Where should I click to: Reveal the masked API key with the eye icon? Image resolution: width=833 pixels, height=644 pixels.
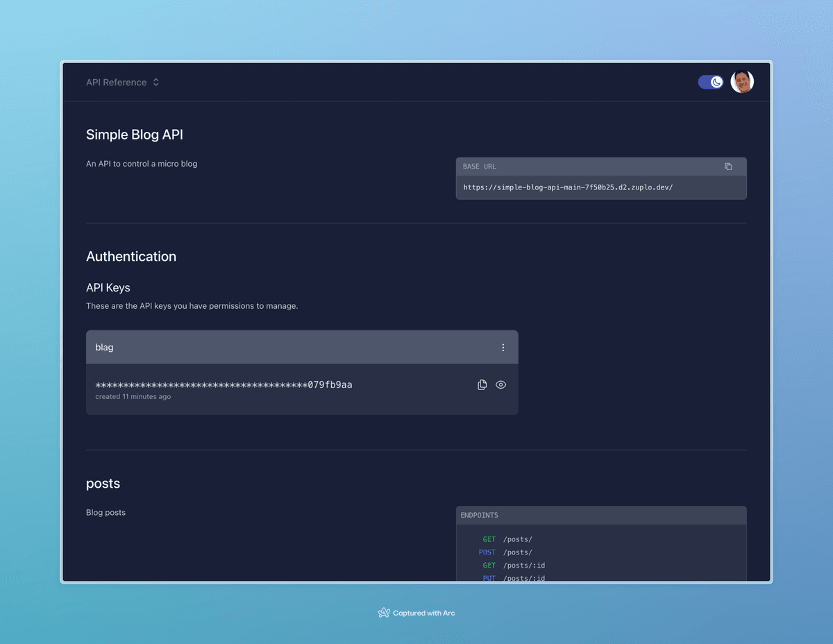click(x=501, y=384)
